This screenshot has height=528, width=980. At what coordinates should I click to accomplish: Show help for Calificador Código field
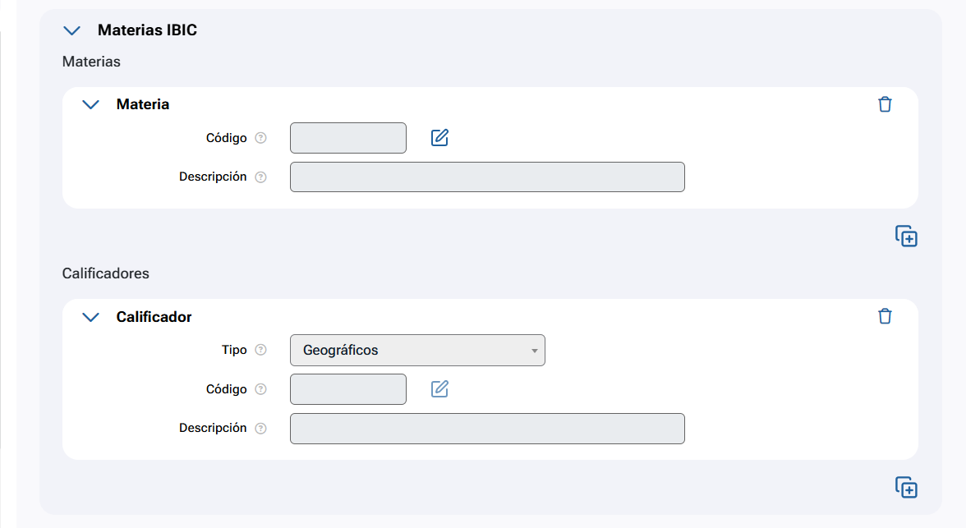coord(261,389)
